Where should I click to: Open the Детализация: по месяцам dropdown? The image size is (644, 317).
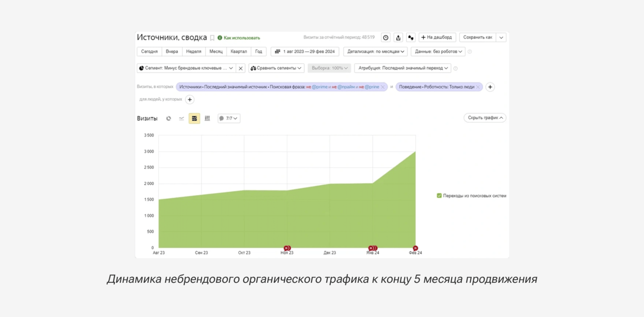[375, 51]
